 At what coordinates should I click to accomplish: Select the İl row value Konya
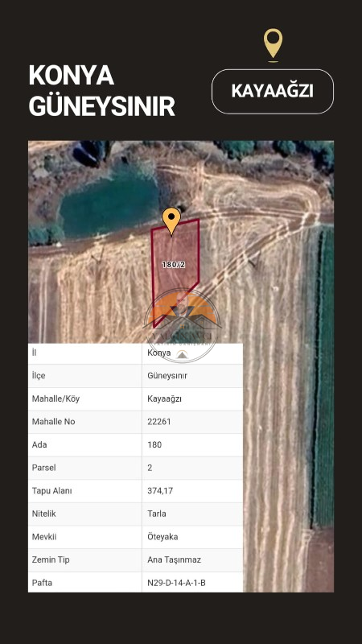coord(159,353)
